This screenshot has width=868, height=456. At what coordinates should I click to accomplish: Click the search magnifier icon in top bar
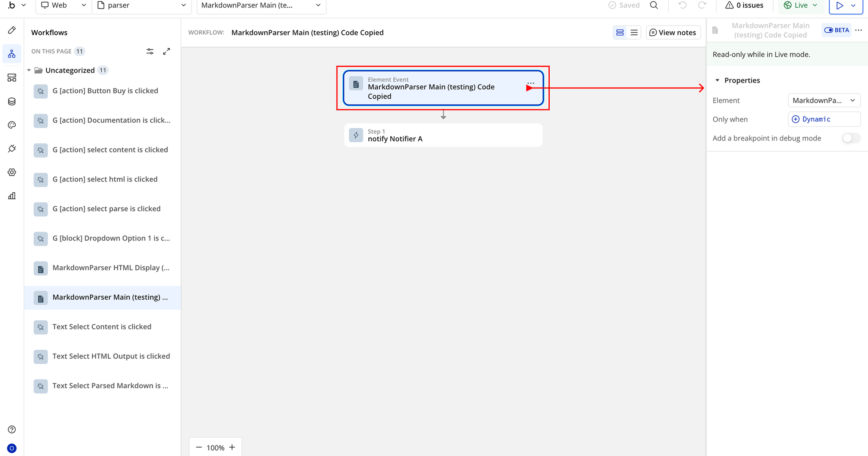[654, 5]
